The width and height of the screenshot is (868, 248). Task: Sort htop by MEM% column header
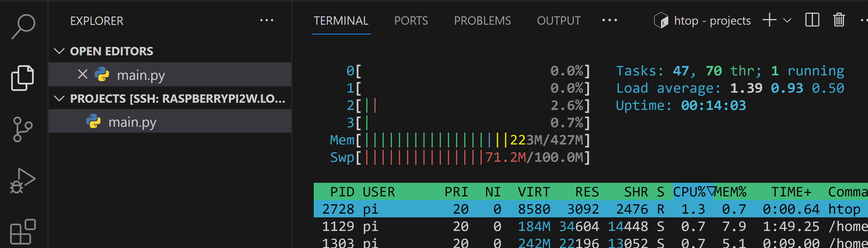[x=730, y=192]
